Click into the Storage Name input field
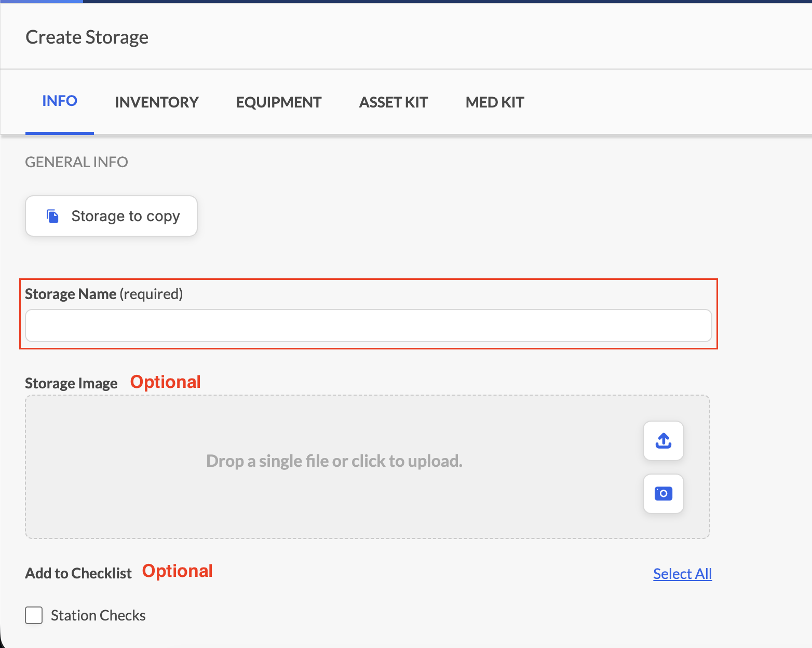812x648 pixels. pyautogui.click(x=368, y=326)
